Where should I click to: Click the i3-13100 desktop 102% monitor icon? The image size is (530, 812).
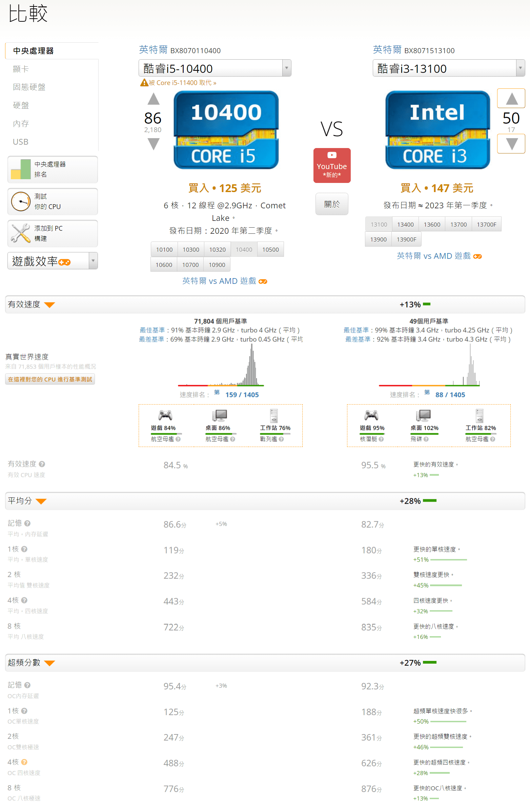423,415
